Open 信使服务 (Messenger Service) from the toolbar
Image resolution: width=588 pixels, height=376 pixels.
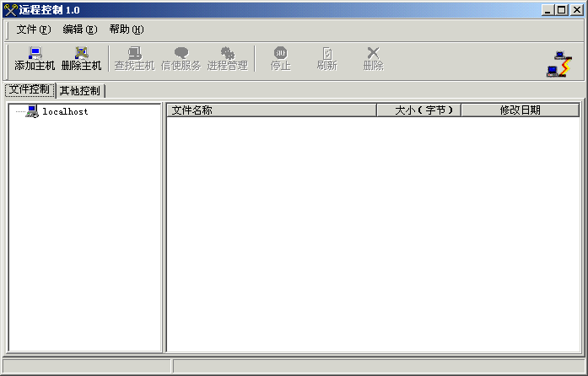click(x=181, y=53)
